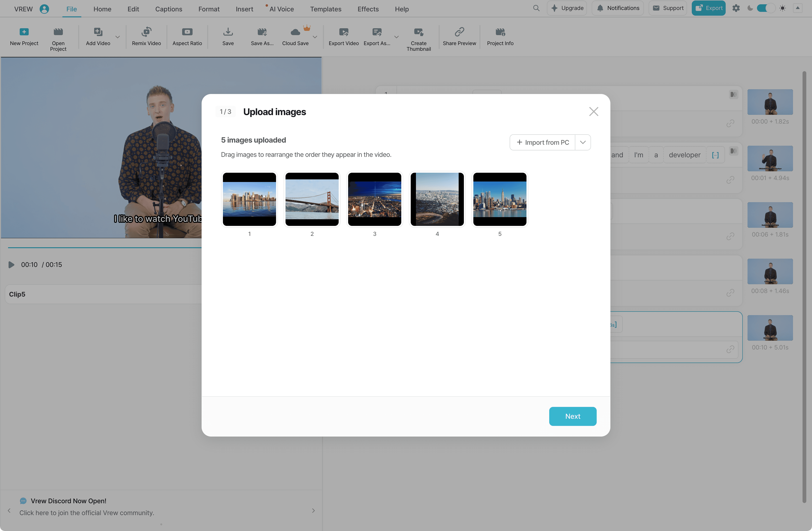Switch to the Effects menu tab

click(368, 9)
